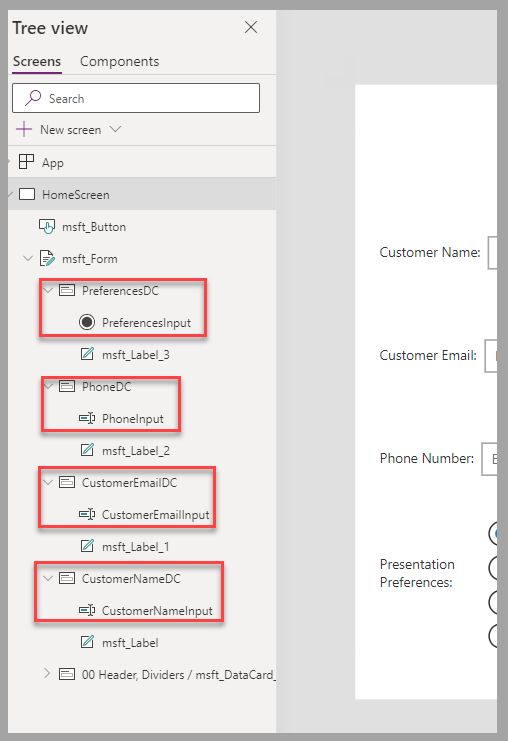
Task: Switch to the Components tab
Action: 120,61
